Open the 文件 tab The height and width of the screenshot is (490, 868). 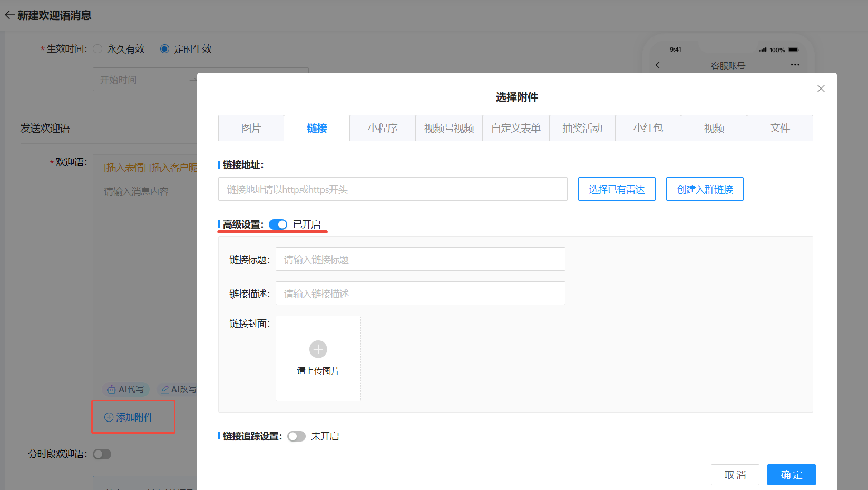780,128
